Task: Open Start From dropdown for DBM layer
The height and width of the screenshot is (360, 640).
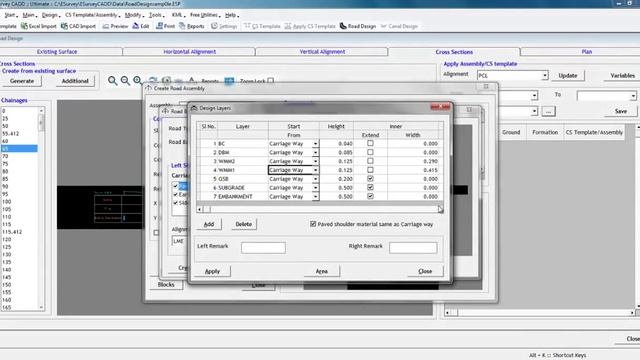Action: pyautogui.click(x=315, y=152)
